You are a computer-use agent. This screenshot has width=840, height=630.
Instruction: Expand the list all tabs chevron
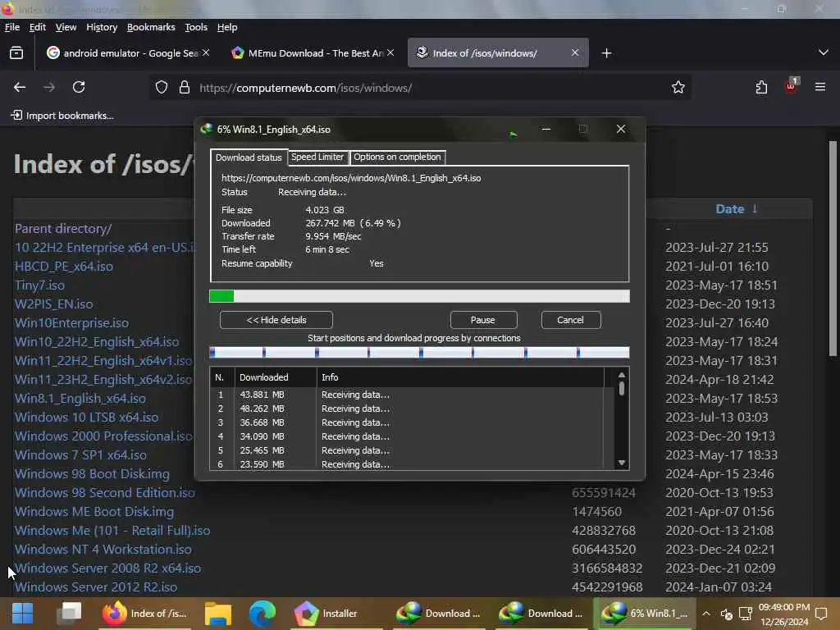pyautogui.click(x=824, y=52)
